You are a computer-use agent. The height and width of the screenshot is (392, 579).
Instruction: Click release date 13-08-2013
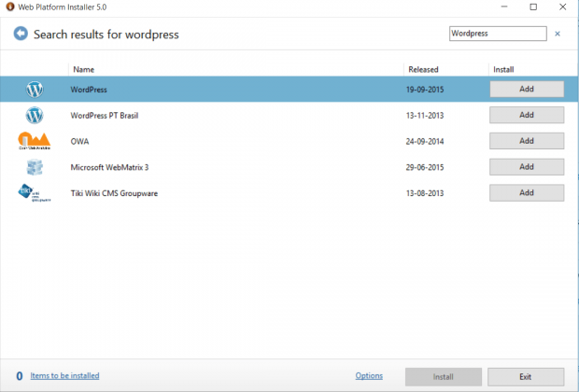(425, 193)
